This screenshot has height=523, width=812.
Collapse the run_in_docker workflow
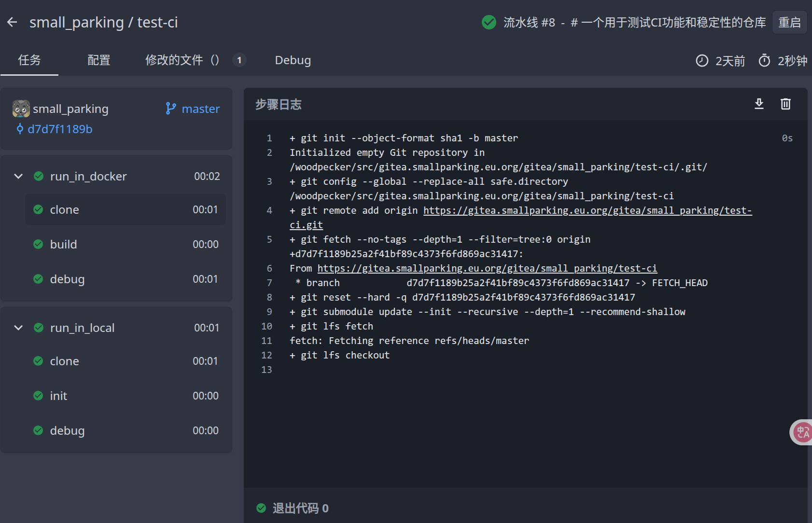tap(18, 177)
